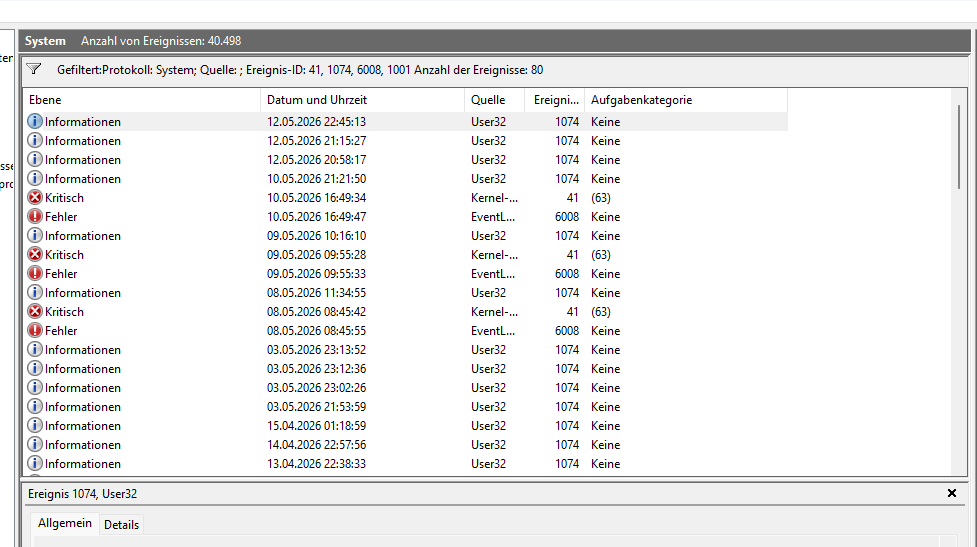This screenshot has width=977, height=547.
Task: Click info icon of 10.05.2026 21:21:50 event
Action: click(35, 179)
